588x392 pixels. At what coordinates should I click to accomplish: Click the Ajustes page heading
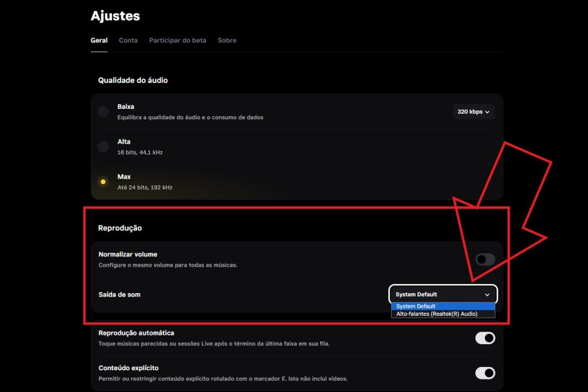(x=115, y=16)
